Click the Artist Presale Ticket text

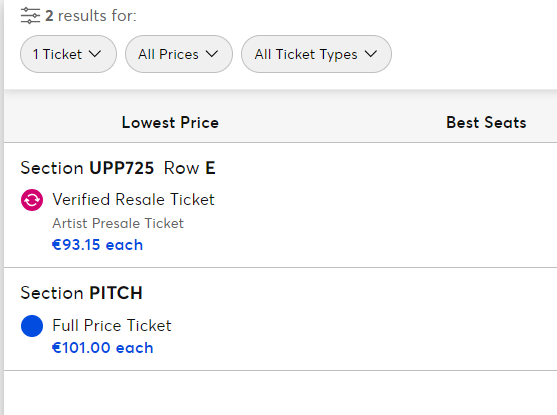pyautogui.click(x=118, y=223)
